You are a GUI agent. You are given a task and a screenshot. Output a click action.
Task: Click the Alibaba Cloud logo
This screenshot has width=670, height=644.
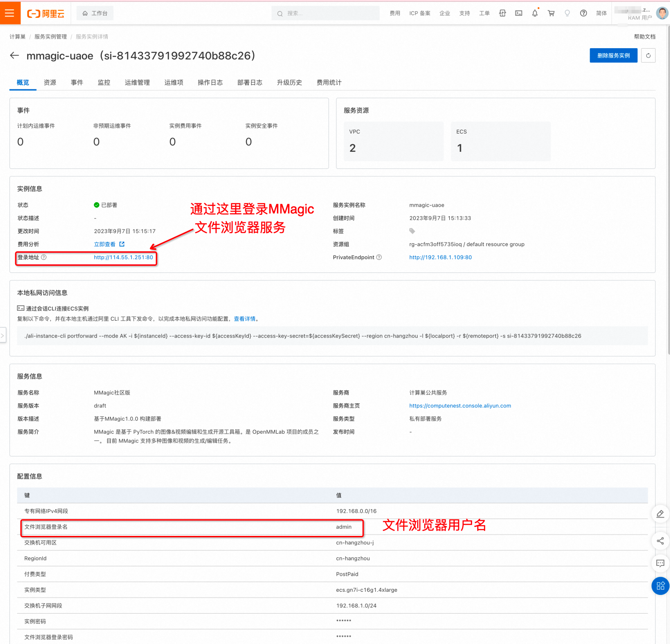46,13
